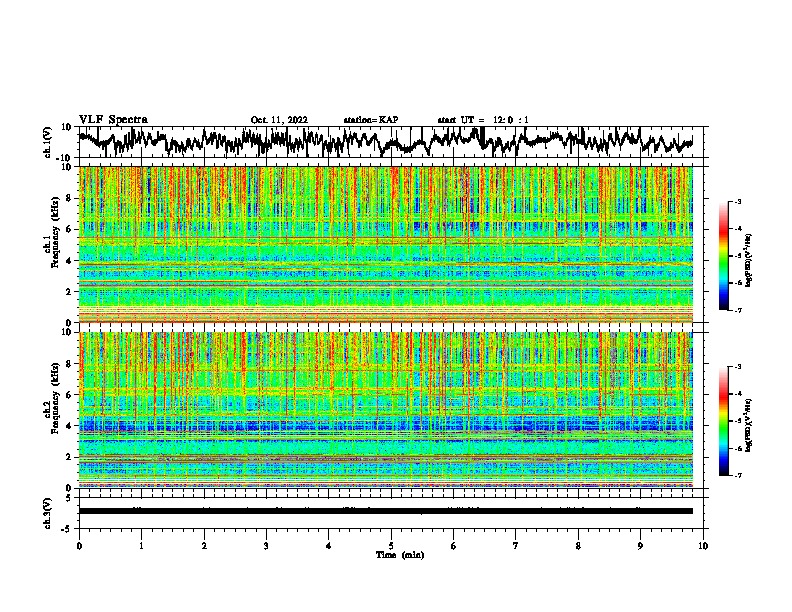
Task: Click the '-7' label on ch.2 colorbar
Action: click(737, 475)
